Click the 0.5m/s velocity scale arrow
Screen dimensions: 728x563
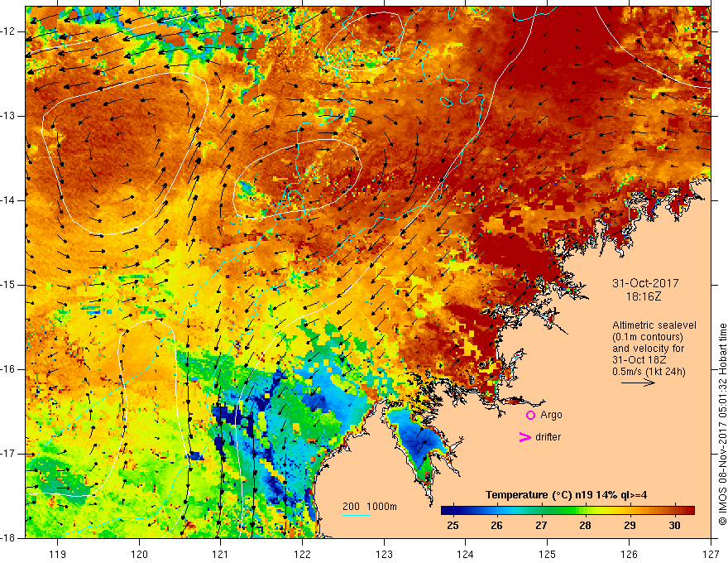(x=638, y=383)
